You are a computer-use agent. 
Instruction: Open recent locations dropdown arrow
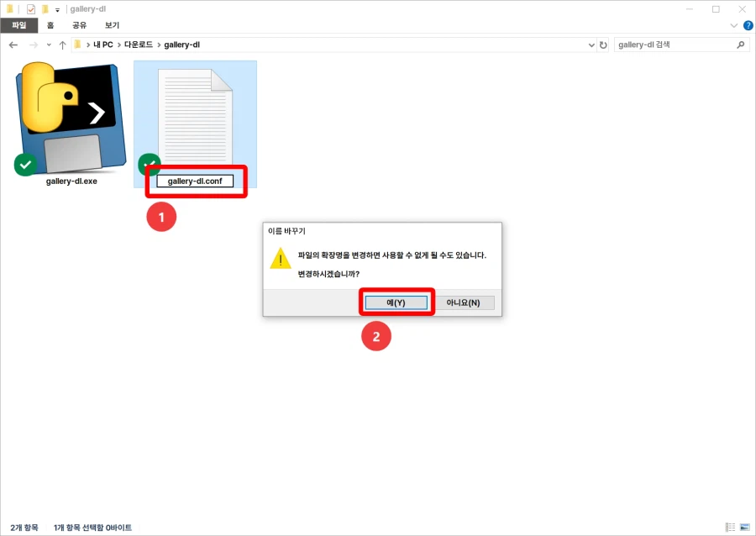tap(49, 45)
